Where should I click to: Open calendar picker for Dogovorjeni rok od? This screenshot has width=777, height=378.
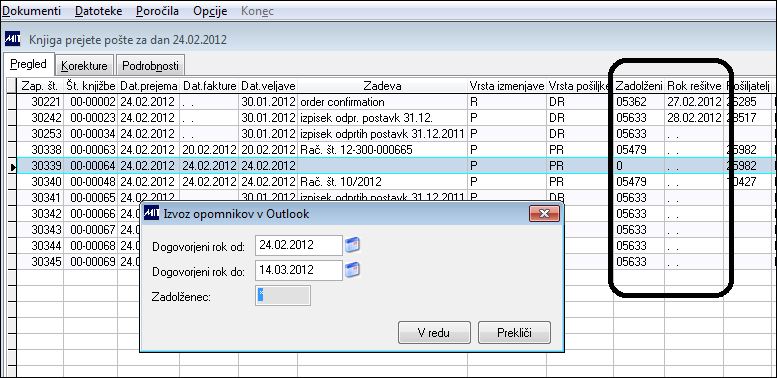(352, 245)
